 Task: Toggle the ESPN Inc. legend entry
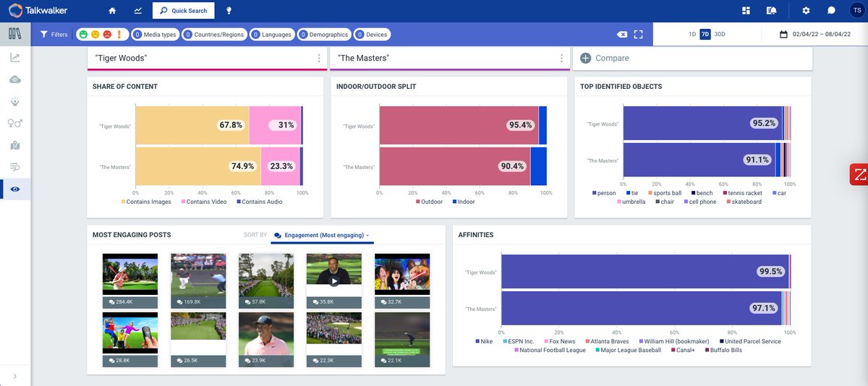[x=519, y=341]
